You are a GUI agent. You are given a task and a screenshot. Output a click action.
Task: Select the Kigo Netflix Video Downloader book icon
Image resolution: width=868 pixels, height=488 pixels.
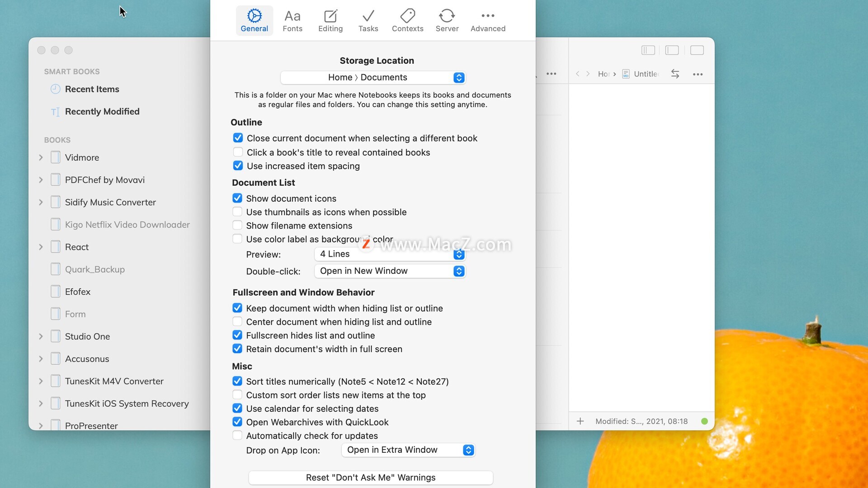pos(55,225)
